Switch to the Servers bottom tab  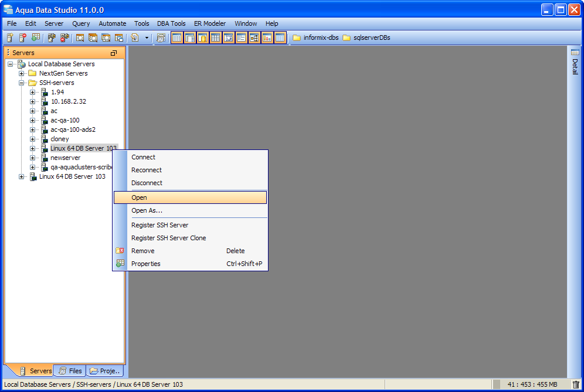pos(36,371)
